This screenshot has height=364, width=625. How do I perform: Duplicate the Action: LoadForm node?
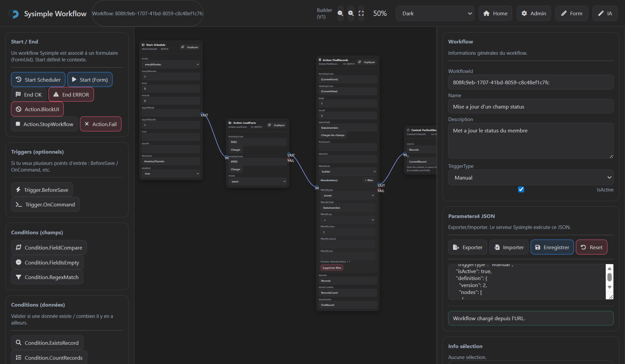click(x=276, y=125)
